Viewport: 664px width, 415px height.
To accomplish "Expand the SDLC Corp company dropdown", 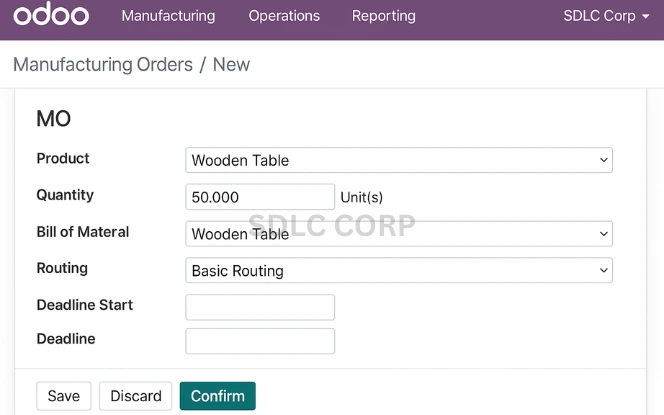I will coord(606,16).
